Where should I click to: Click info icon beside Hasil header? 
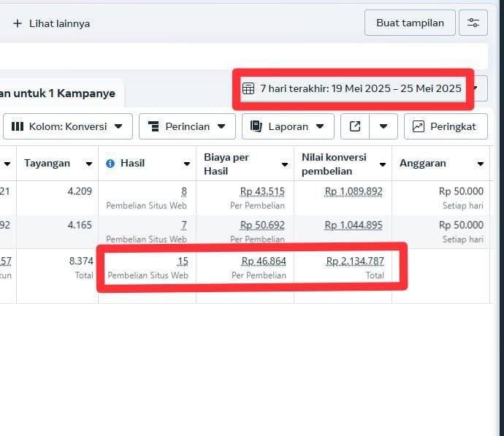tap(110, 164)
